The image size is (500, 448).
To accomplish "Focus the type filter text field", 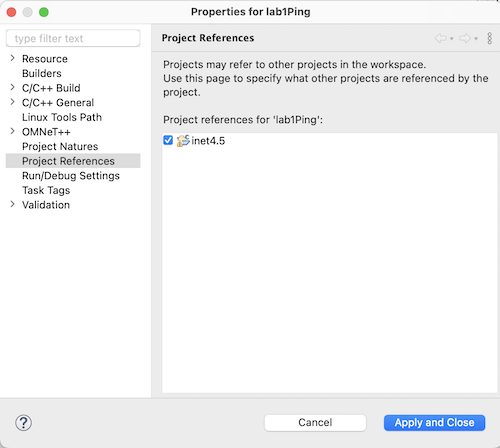I will (73, 38).
